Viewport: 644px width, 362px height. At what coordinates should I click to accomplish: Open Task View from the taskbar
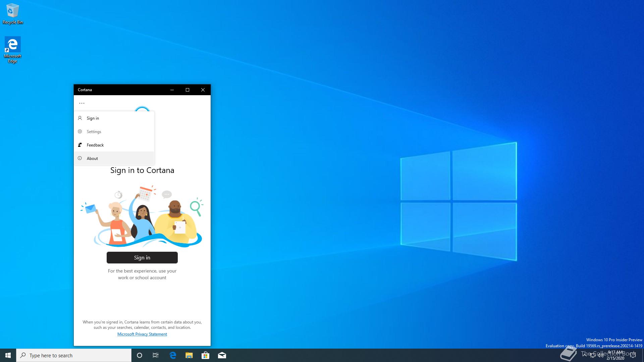(x=156, y=355)
